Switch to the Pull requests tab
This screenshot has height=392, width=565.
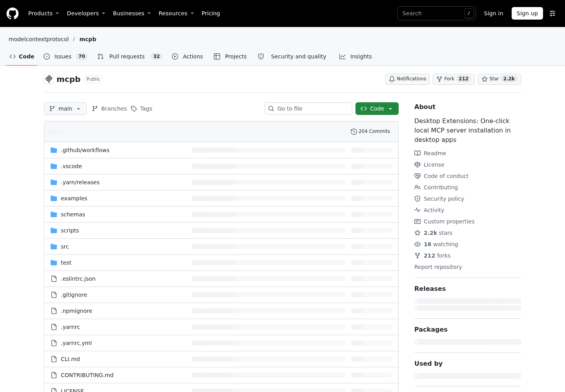pyautogui.click(x=129, y=56)
